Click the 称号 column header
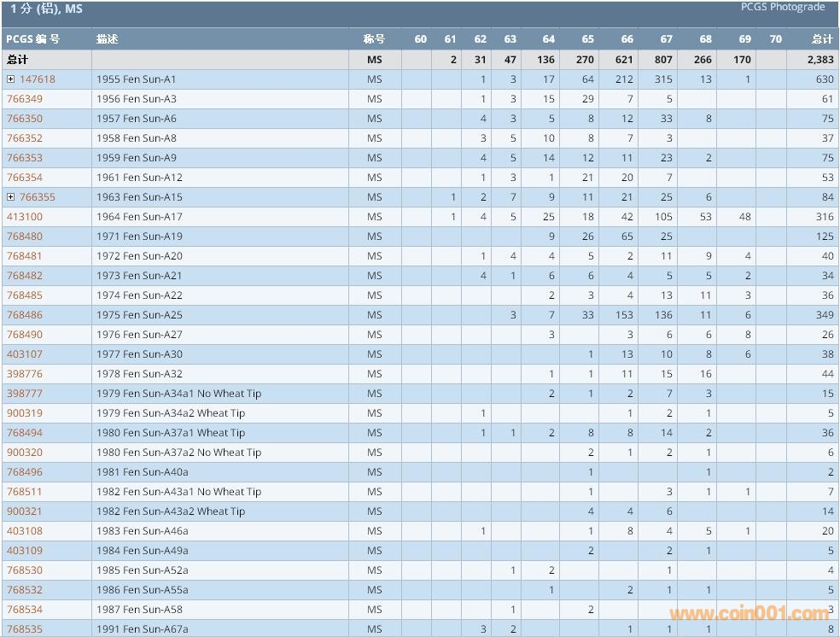The width and height of the screenshot is (840, 637). 374,39
